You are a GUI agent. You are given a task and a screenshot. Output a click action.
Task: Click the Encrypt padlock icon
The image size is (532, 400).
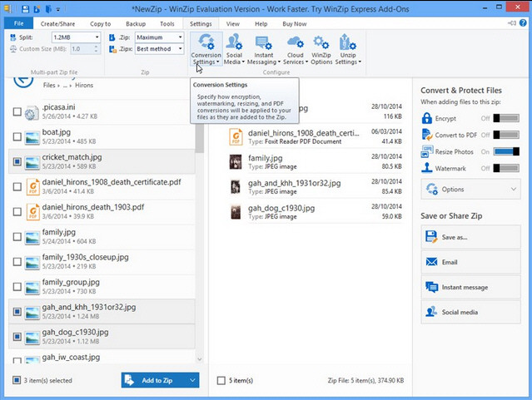tap(426, 118)
